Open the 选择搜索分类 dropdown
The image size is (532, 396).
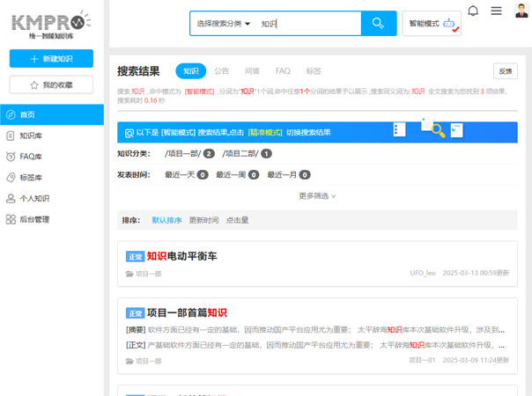[x=224, y=24]
